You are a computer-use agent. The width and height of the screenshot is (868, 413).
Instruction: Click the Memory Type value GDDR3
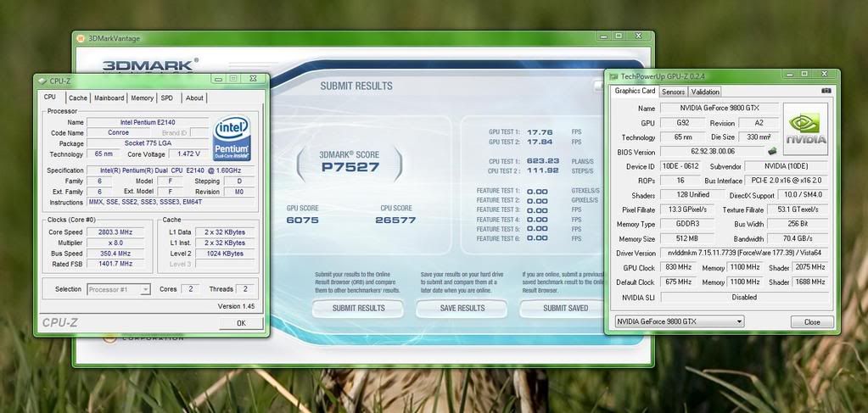[687, 224]
